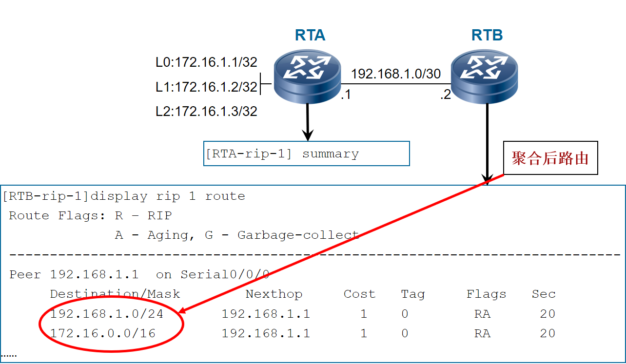Image resolution: width=626 pixels, height=364 pixels.
Task: Click the display rip 1 route command line
Action: [124, 196]
